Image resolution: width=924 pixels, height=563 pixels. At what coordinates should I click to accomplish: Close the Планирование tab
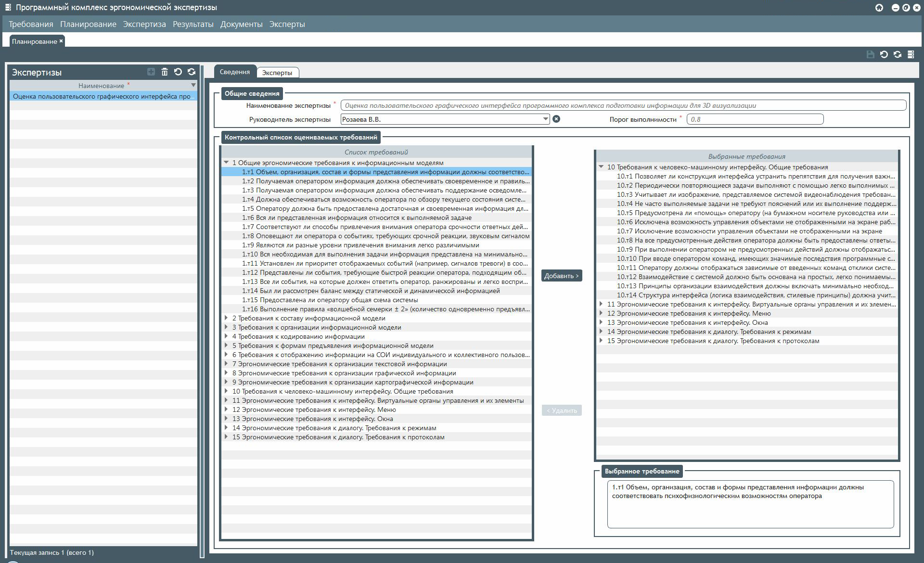pyautogui.click(x=61, y=41)
